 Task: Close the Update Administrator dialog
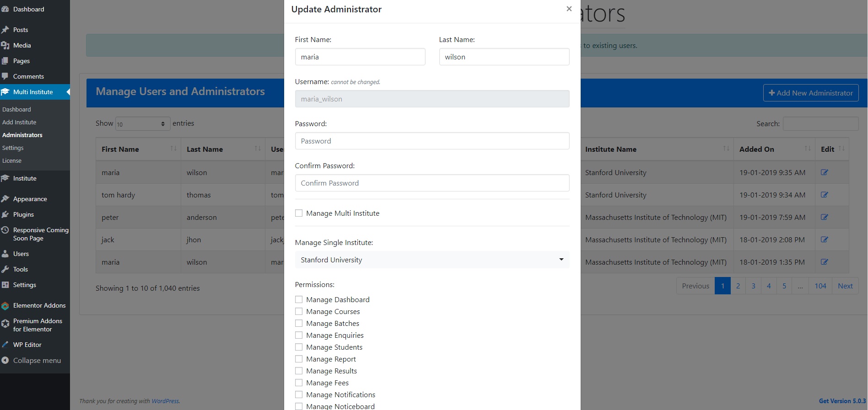569,9
